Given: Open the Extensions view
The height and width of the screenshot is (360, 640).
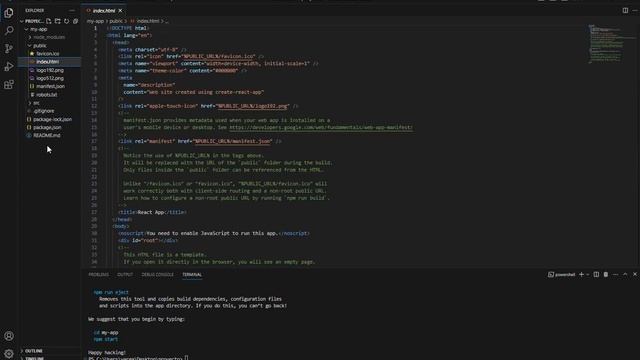Looking at the screenshot, I should (9, 84).
